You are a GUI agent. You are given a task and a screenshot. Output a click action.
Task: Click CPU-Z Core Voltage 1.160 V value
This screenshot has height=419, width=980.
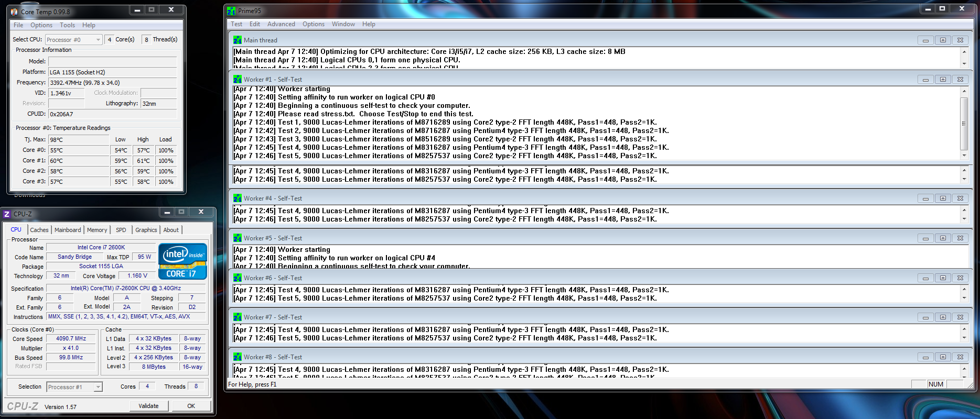coord(137,275)
